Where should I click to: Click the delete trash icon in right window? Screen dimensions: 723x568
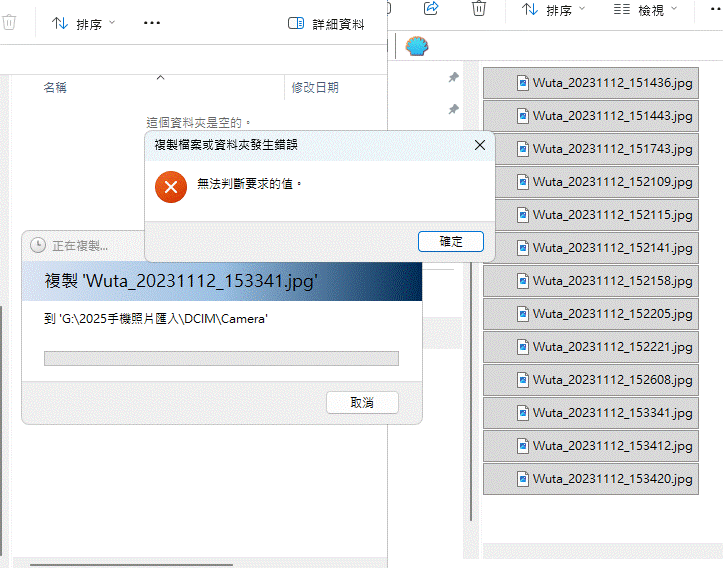click(x=479, y=8)
